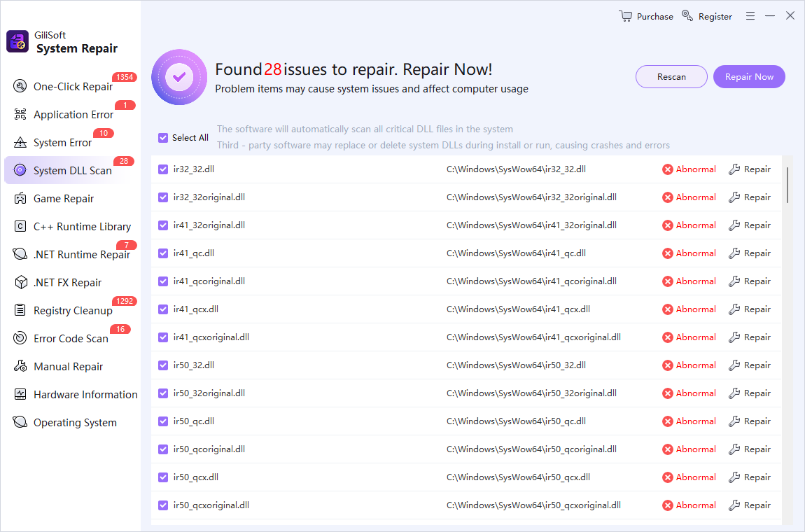
Task: Click the Manual Repair tools icon
Action: (x=20, y=365)
